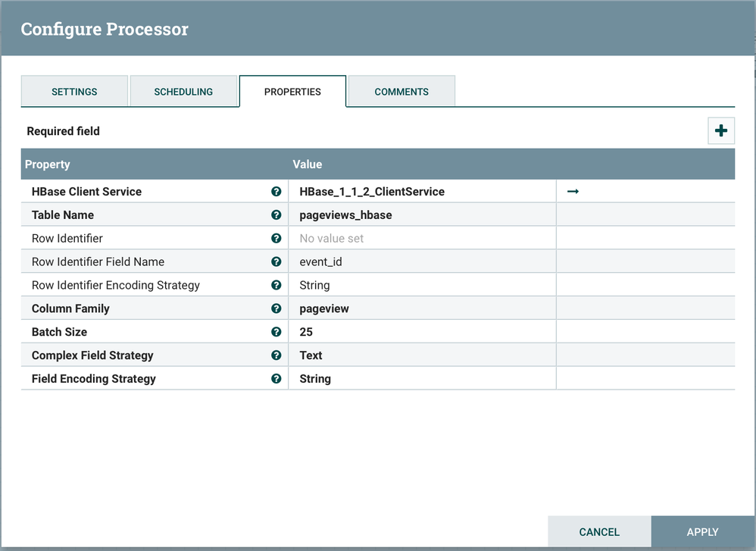Viewport: 756px width, 551px height.
Task: Open HBase_1_1_2_ClientService value selector
Action: 372,192
